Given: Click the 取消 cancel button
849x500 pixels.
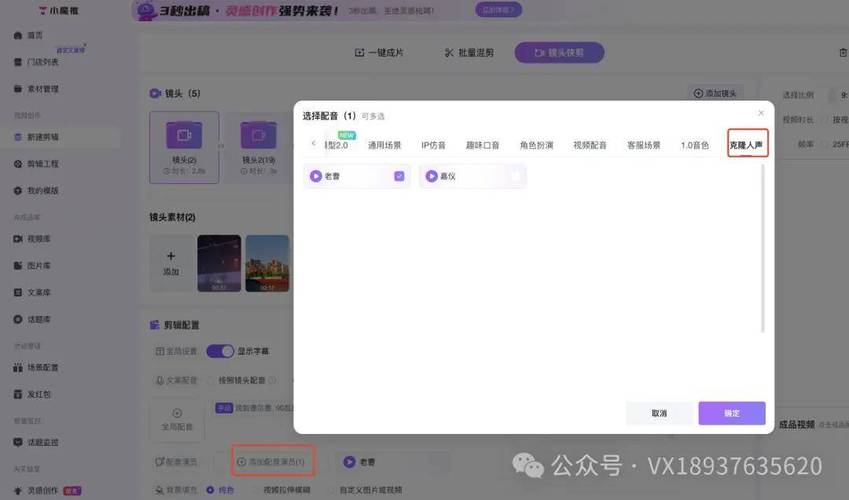Looking at the screenshot, I should [x=659, y=413].
